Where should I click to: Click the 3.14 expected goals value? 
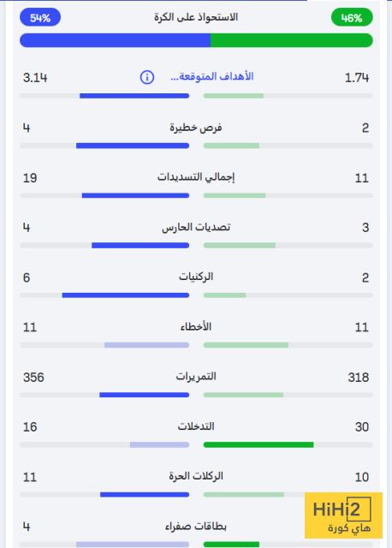35,78
